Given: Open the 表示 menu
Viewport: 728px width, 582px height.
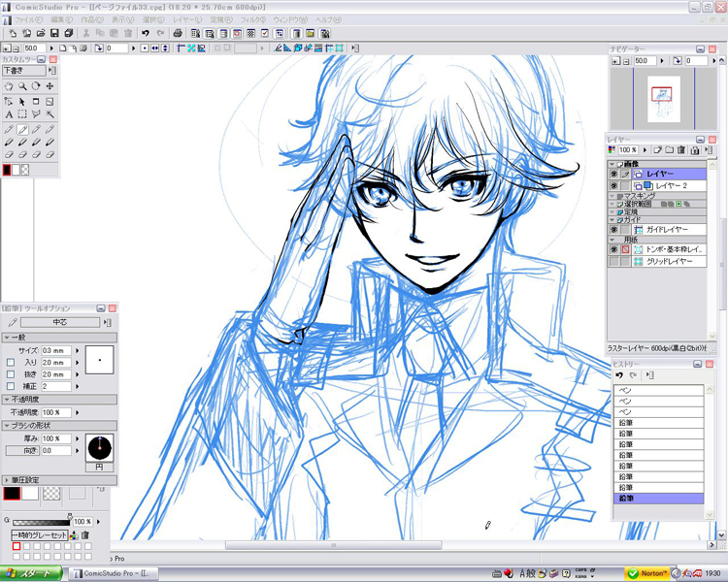Looking at the screenshot, I should [122, 20].
